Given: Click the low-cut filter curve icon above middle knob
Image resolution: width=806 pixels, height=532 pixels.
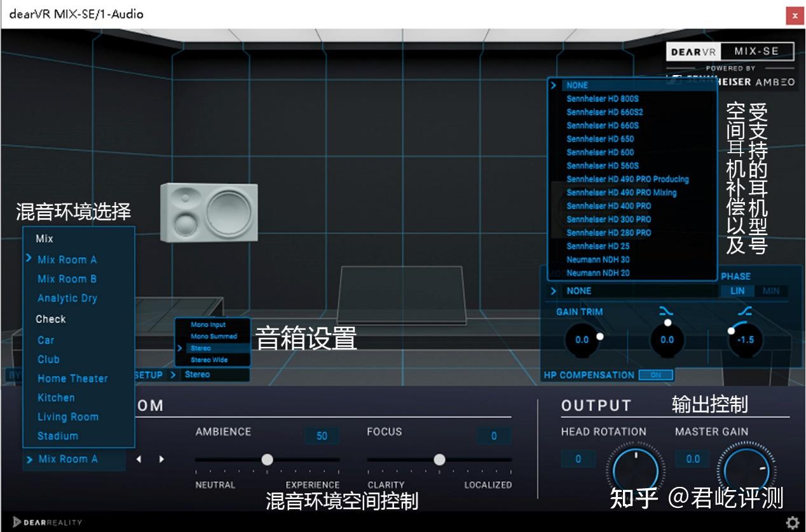Looking at the screenshot, I should pyautogui.click(x=667, y=311).
